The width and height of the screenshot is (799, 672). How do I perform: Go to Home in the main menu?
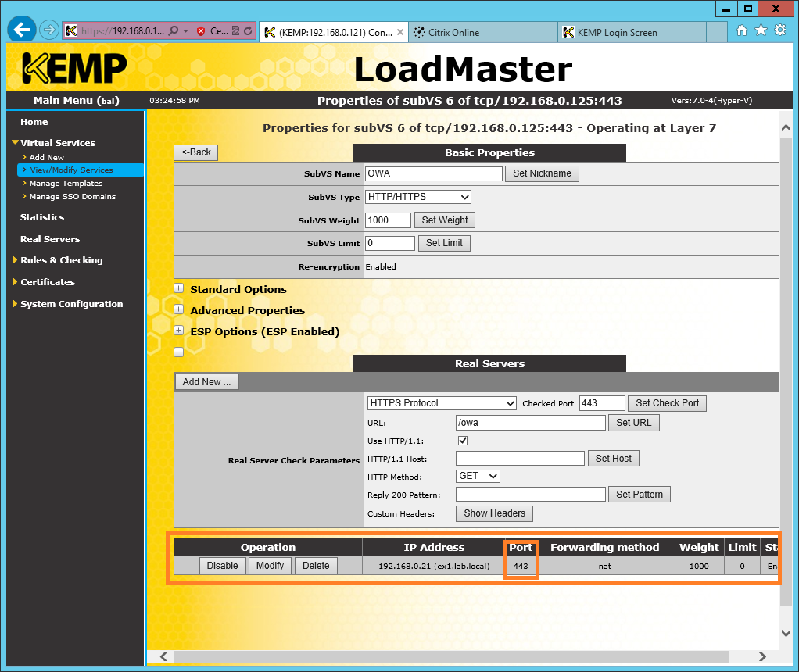click(34, 122)
